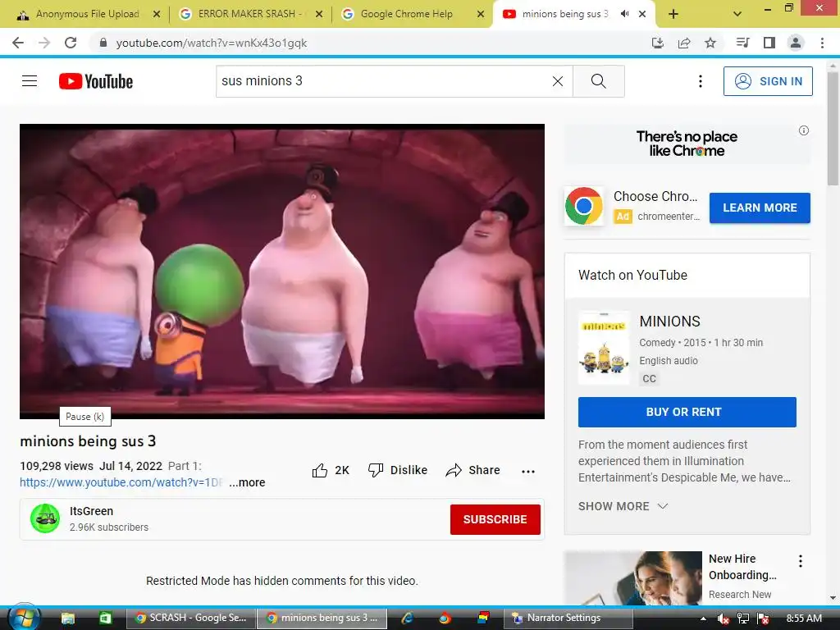Viewport: 840px width, 630px height.
Task: Switch to Google Chrome Help tab
Action: pyautogui.click(x=406, y=14)
